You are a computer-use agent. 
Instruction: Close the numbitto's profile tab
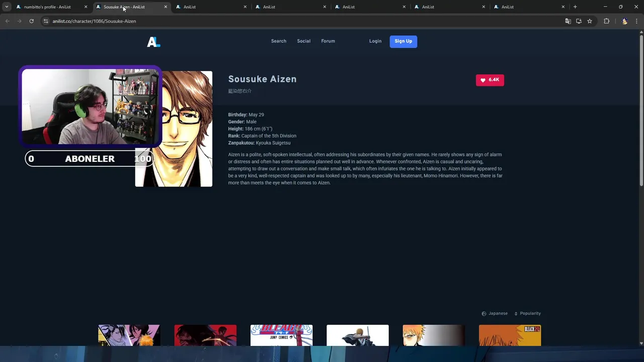(86, 7)
